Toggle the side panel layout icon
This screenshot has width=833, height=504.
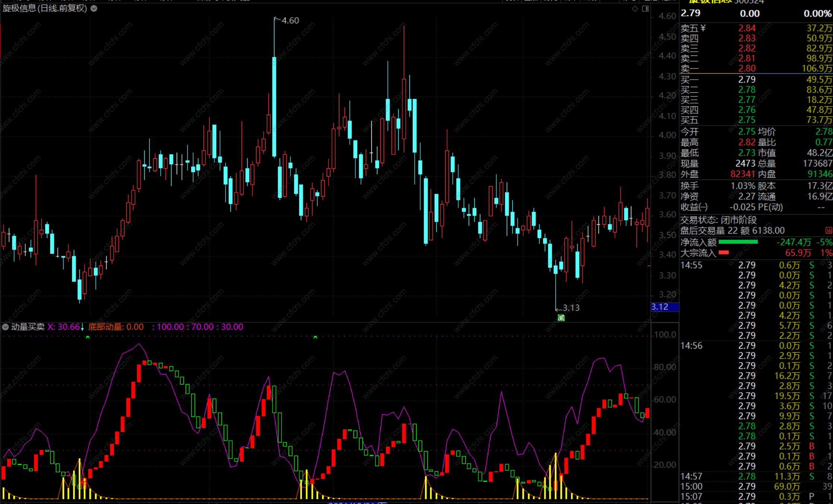(x=645, y=9)
